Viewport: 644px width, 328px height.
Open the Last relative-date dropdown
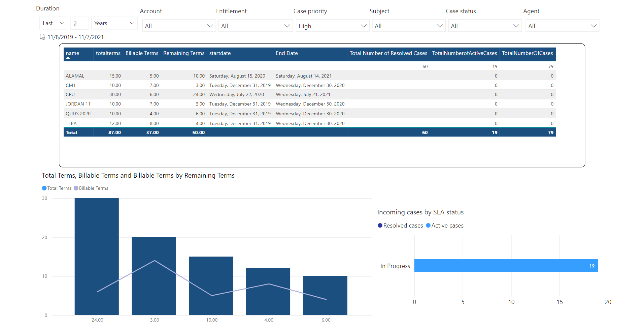coord(53,23)
